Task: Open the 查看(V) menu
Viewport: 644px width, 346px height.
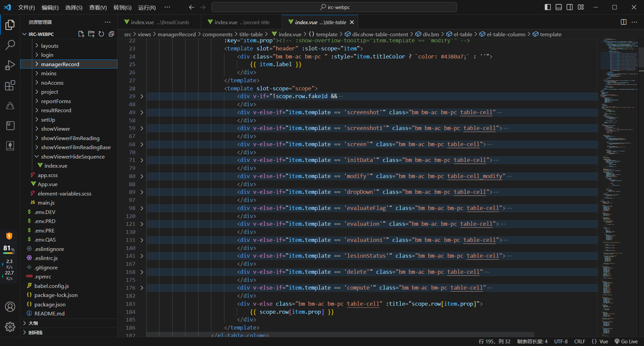Action: point(98,7)
